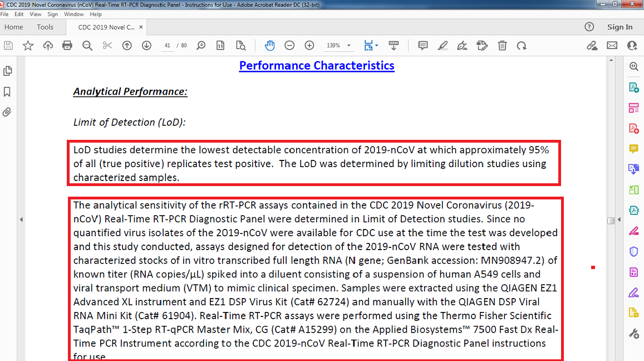Open page thumbnails panel
Image resolution: width=644 pixels, height=361 pixels.
(7, 71)
